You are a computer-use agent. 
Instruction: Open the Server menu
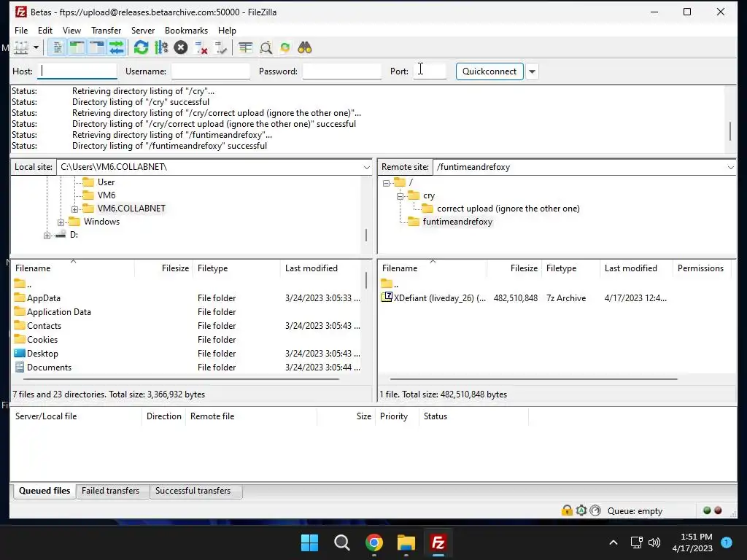click(143, 31)
